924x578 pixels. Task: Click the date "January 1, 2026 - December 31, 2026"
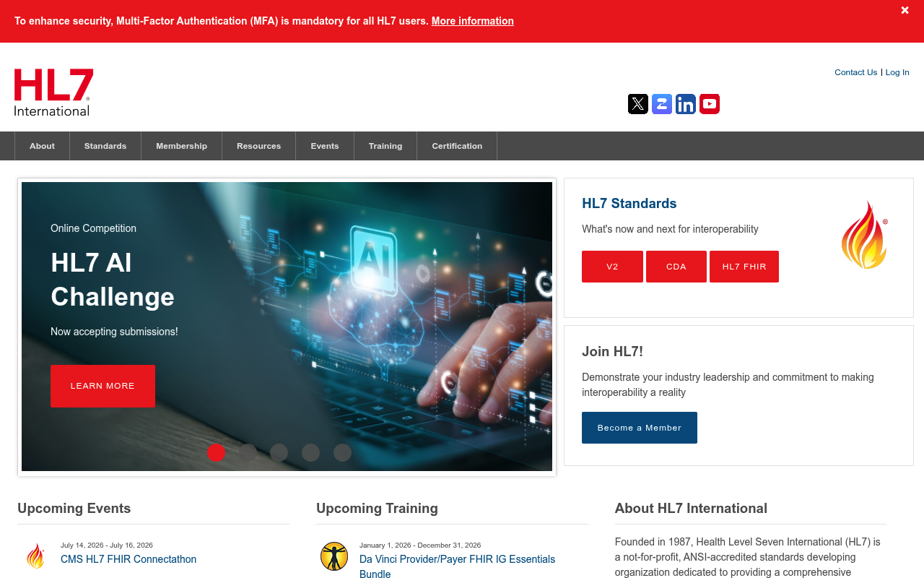420,545
